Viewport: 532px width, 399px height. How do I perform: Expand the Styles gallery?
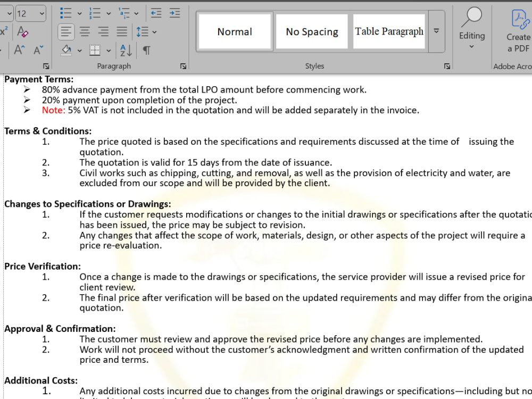click(437, 31)
